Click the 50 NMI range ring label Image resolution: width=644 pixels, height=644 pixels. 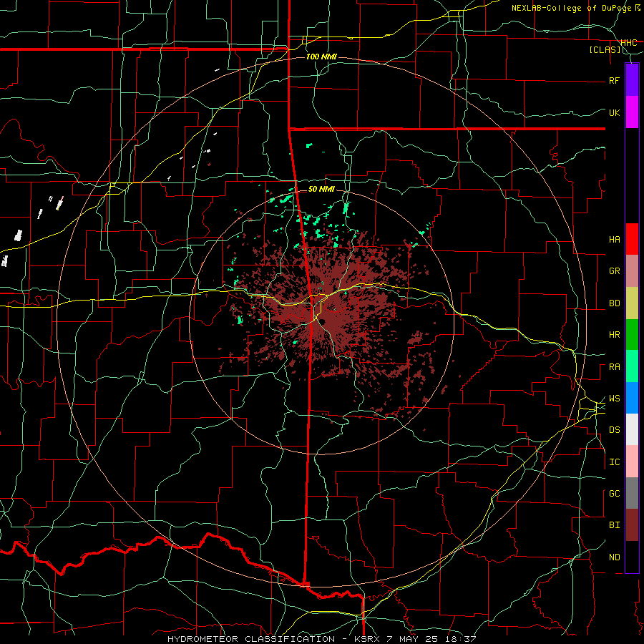tap(321, 189)
